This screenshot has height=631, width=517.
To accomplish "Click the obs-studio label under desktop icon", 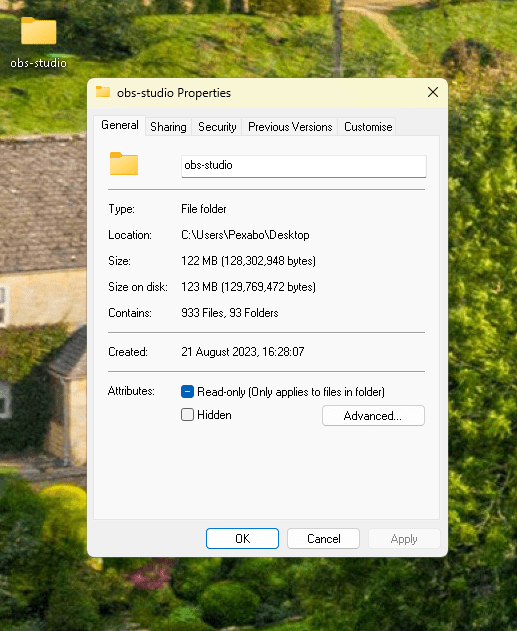I will click(39, 63).
